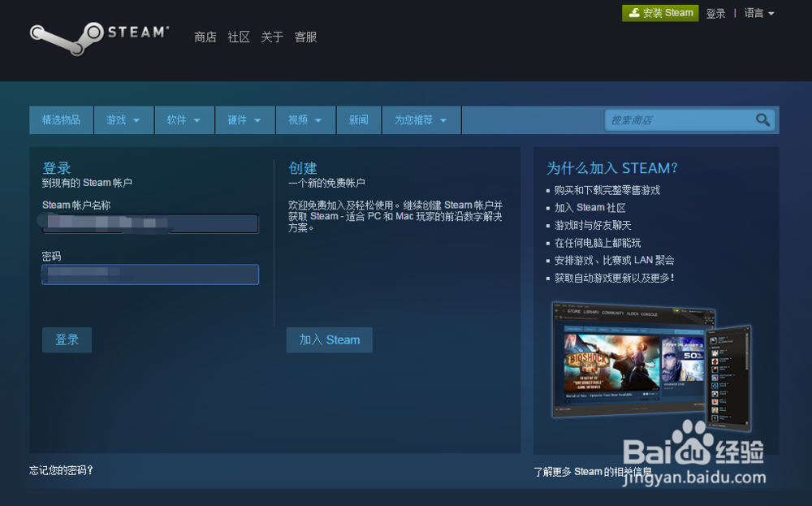This screenshot has height=506, width=812.
Task: Expand the 视频 dropdown
Action: coord(305,120)
